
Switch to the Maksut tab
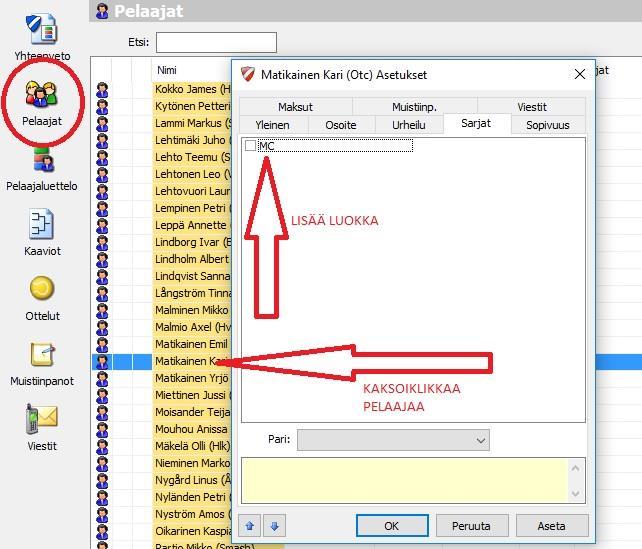click(x=295, y=107)
